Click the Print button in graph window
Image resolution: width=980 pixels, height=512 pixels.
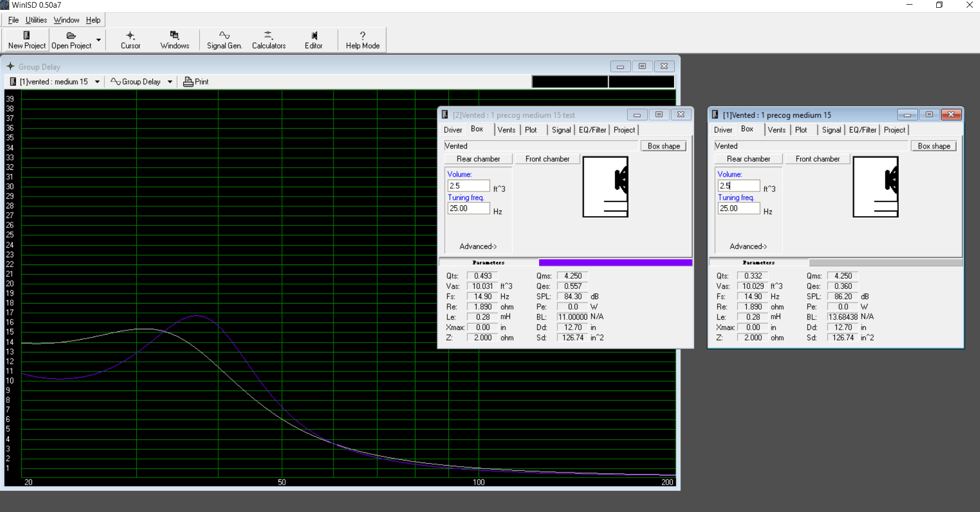196,82
